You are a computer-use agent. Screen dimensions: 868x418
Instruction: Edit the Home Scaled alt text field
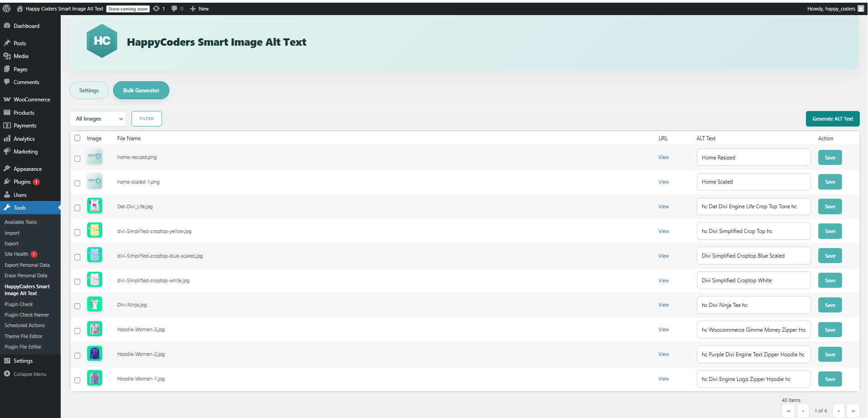click(753, 182)
